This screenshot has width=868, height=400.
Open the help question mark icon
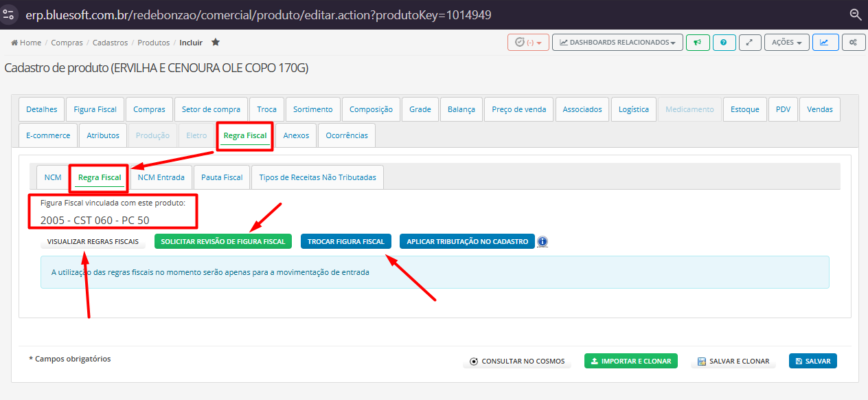(724, 43)
